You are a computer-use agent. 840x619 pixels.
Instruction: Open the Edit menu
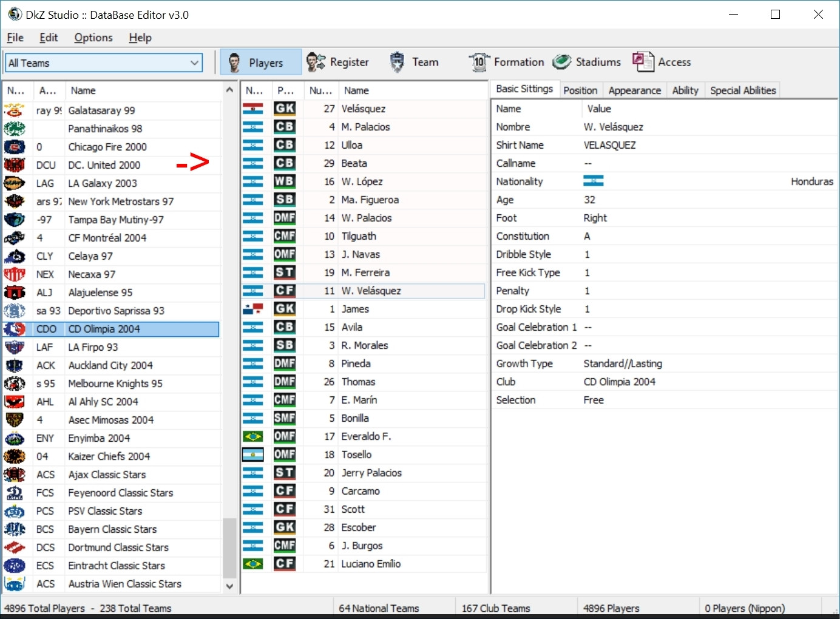click(x=49, y=38)
